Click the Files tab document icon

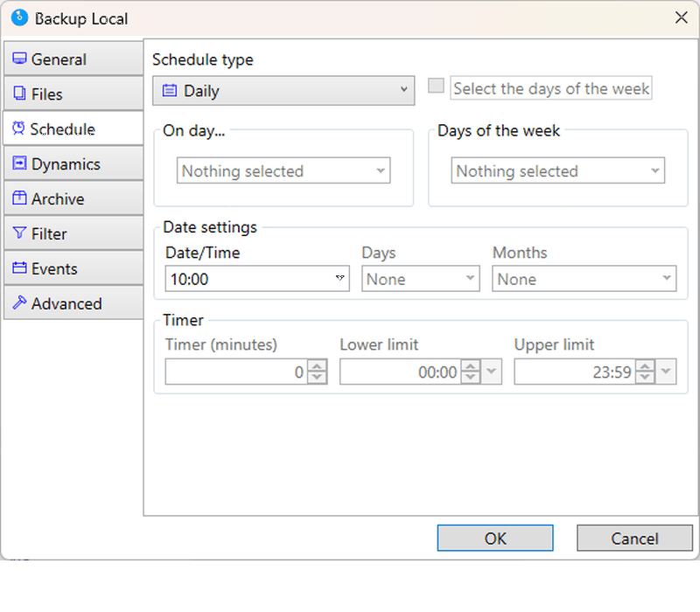pyautogui.click(x=19, y=94)
